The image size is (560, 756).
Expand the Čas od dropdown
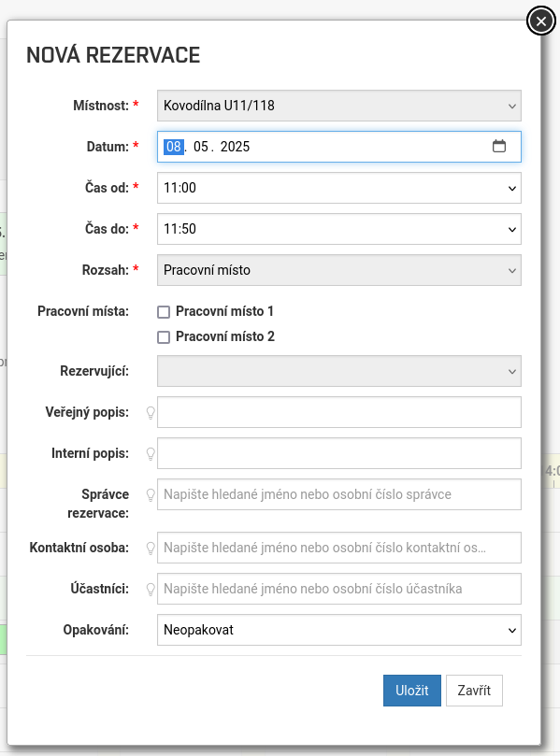click(339, 188)
